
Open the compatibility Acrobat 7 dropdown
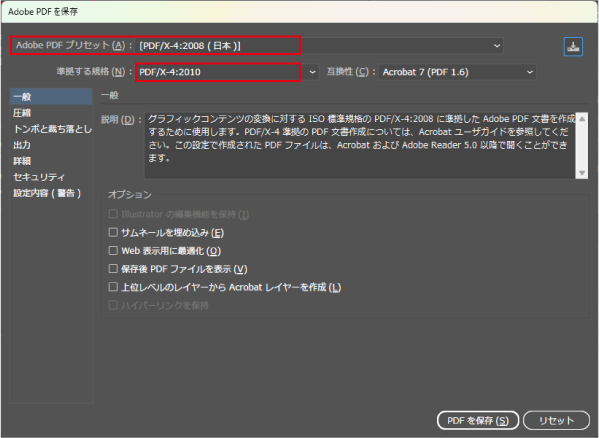tap(457, 72)
